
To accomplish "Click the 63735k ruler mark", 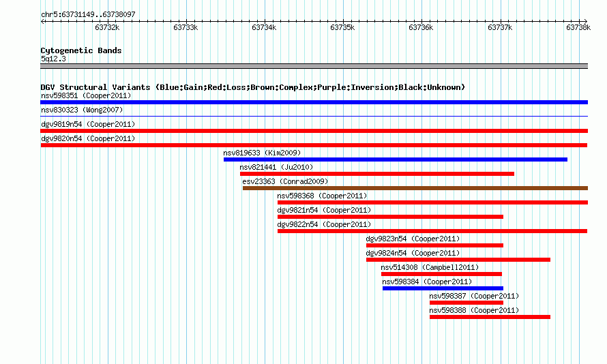I will [342, 27].
